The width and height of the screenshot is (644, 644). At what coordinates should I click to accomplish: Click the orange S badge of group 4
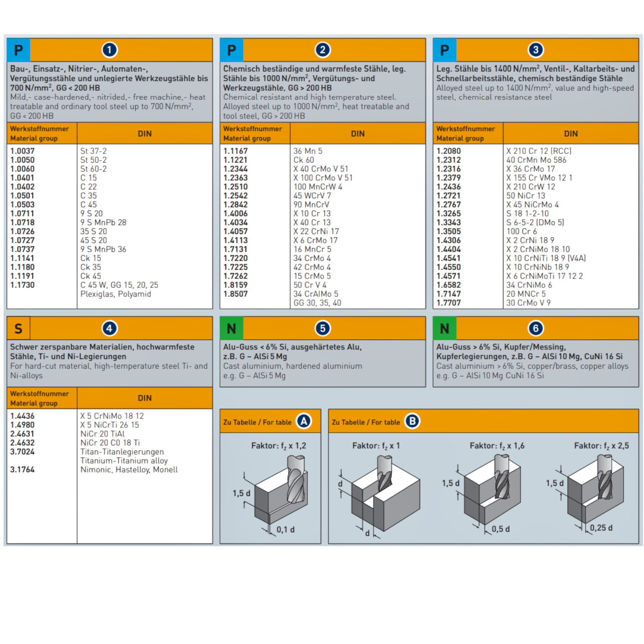19,328
